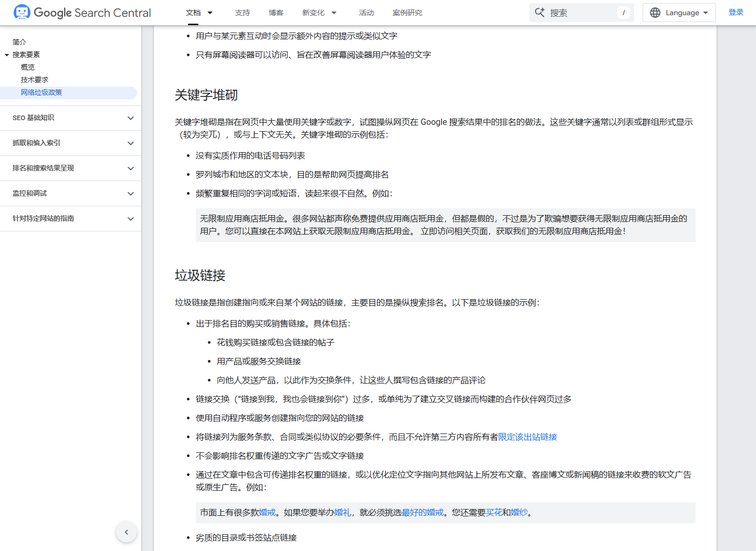Viewport: 756px width, 551px height.
Task: Select 简介 in the sidebar
Action: click(19, 42)
